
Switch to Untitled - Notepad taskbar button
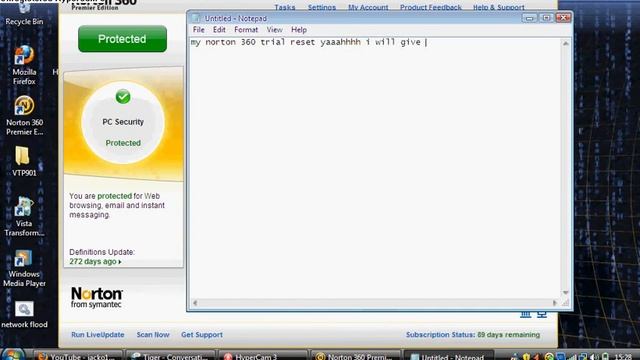[x=448, y=355]
